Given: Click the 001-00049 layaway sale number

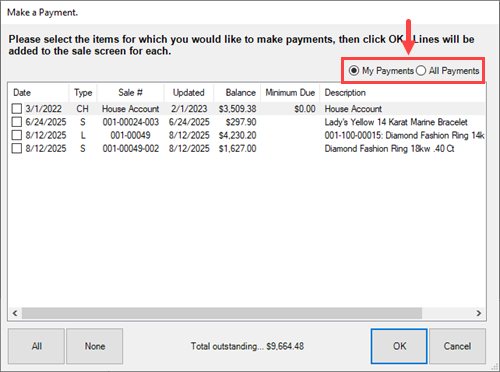Looking at the screenshot, I should click(130, 135).
